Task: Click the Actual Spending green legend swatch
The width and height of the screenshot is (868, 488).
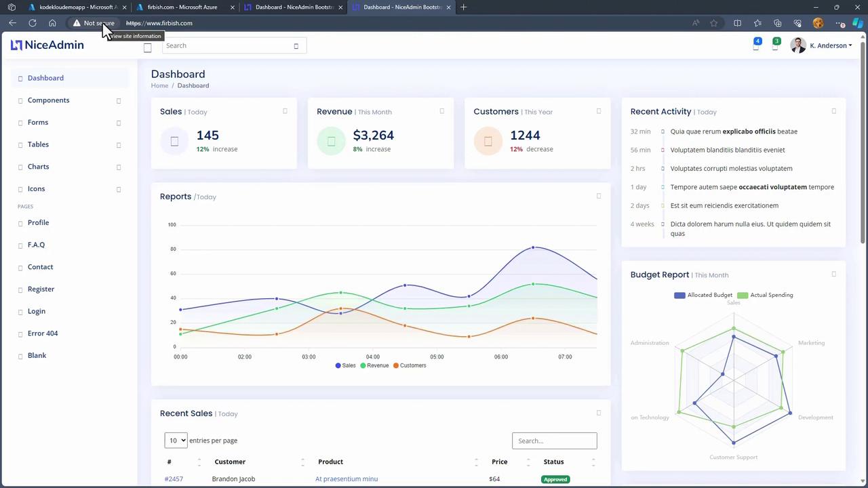Action: [743, 296]
